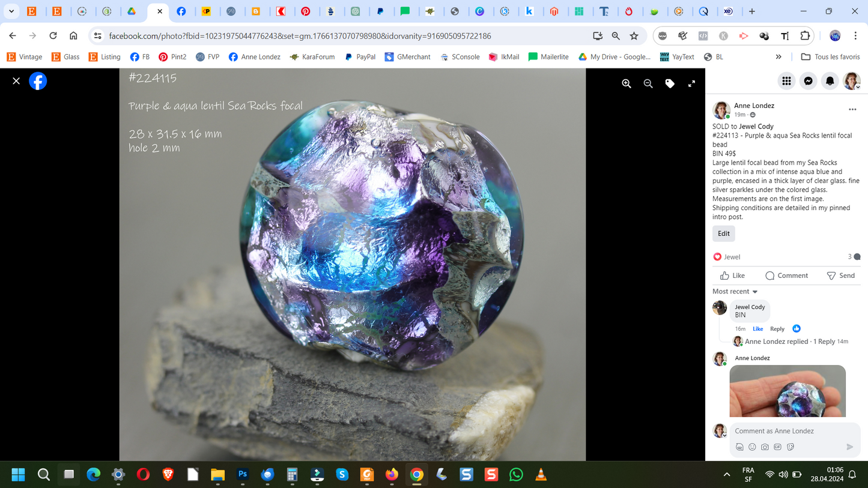Open the emoji picker in the comment box

[x=752, y=447]
